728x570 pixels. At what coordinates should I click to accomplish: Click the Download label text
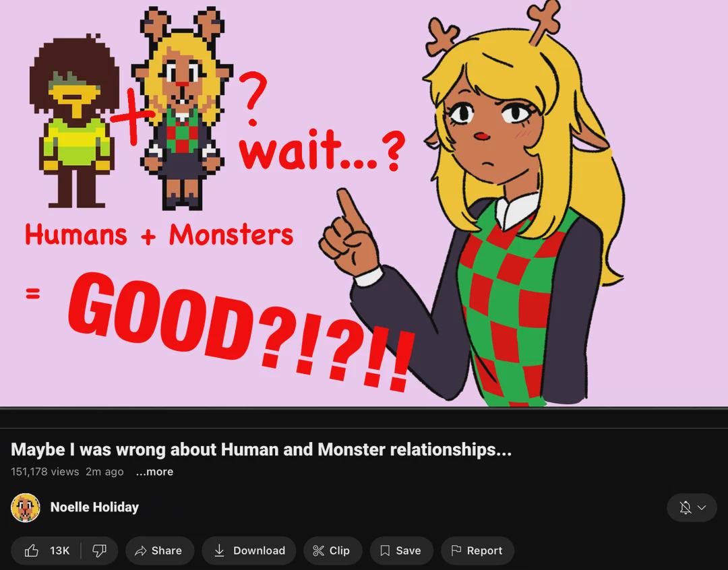click(259, 550)
